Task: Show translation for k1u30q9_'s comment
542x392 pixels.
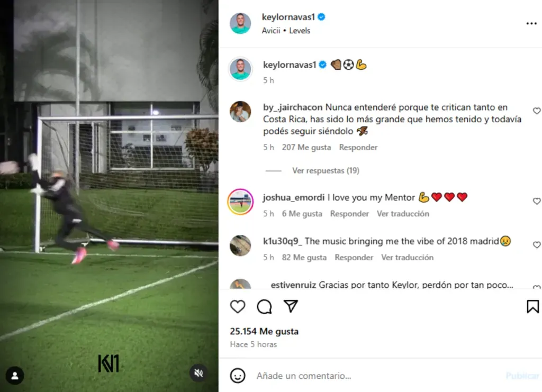Action: [x=407, y=258]
